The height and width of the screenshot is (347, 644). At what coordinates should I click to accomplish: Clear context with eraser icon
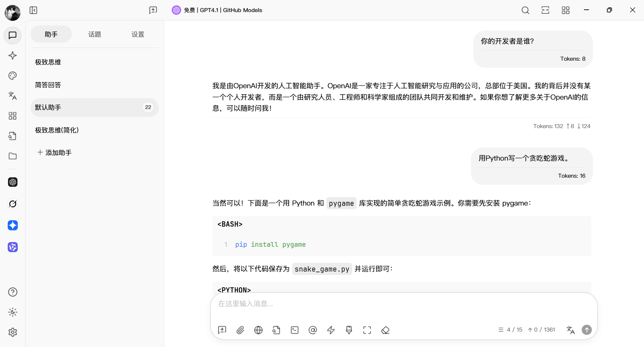tap(385, 330)
